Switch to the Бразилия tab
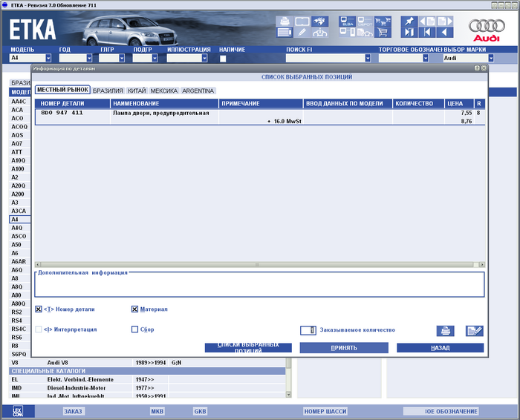The width and height of the screenshot is (520, 420). [x=108, y=91]
